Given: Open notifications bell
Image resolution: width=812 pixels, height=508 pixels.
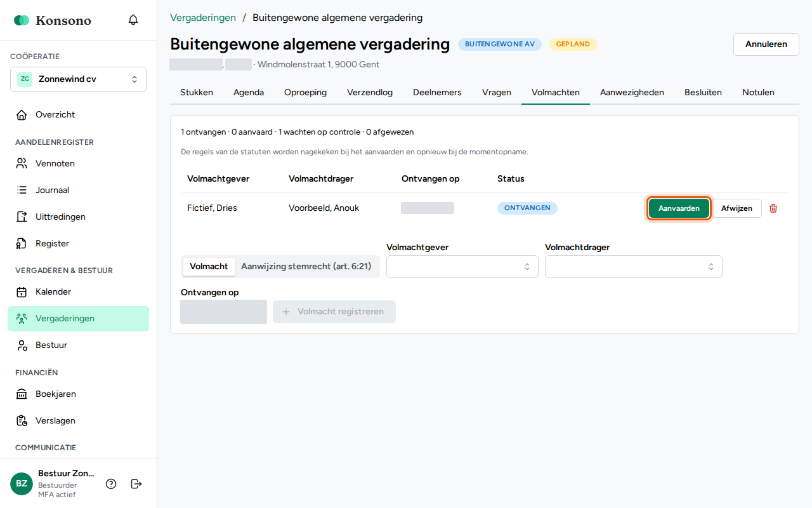Looking at the screenshot, I should pos(133,20).
